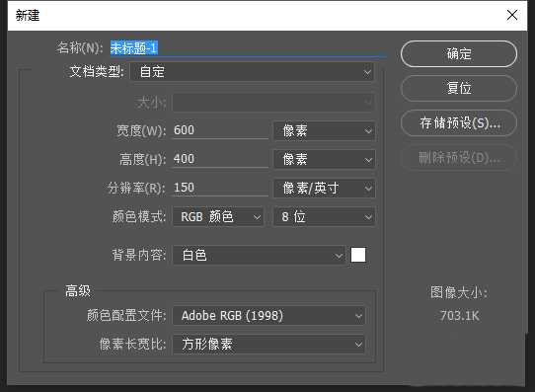Open the 文档类型 dropdown showing 自定
535x392 pixels.
click(252, 72)
